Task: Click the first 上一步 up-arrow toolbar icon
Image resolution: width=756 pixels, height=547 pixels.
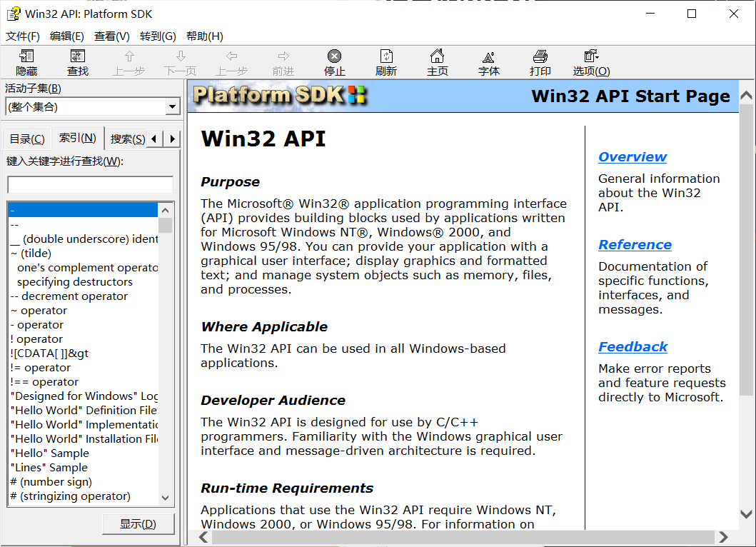Action: pyautogui.click(x=129, y=63)
